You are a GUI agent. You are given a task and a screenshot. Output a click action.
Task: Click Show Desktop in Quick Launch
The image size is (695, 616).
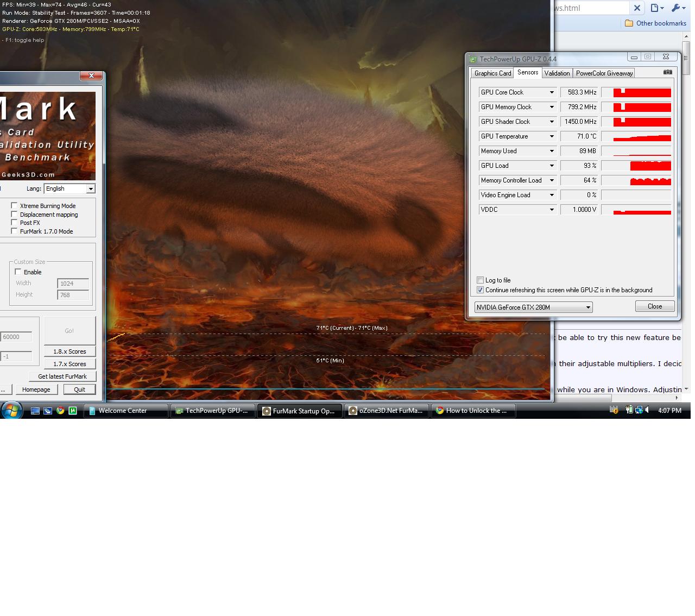(35, 411)
